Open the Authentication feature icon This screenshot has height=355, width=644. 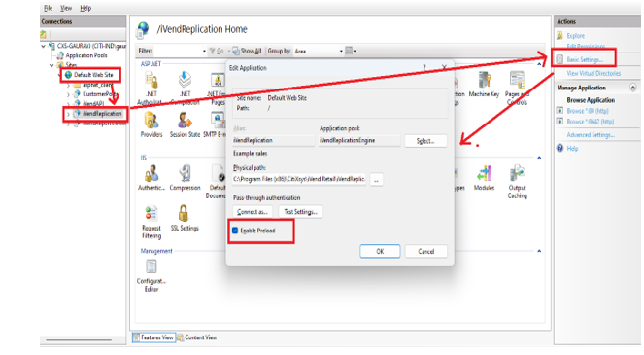[x=152, y=173]
